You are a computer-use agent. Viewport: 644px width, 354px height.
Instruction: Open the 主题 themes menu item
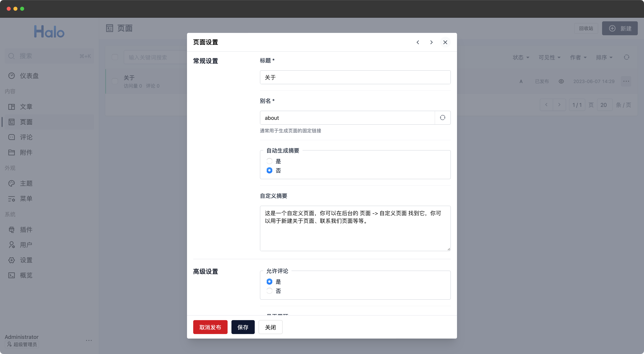49,184
